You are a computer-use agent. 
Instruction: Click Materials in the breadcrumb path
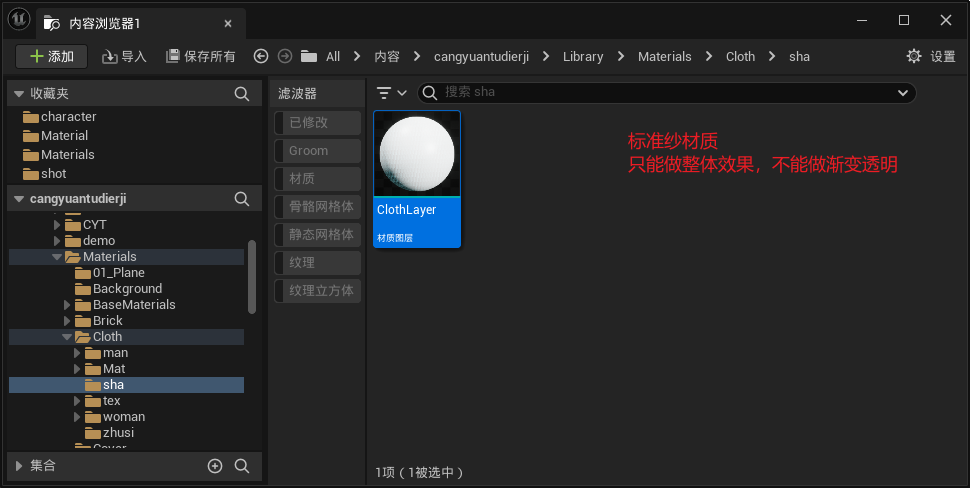point(664,57)
